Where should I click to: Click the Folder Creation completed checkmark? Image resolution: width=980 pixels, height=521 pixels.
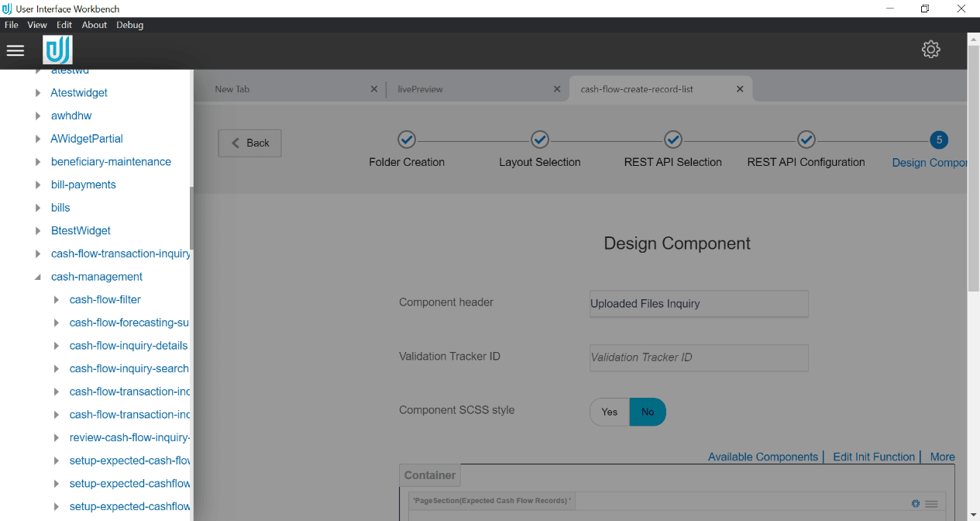(x=406, y=140)
